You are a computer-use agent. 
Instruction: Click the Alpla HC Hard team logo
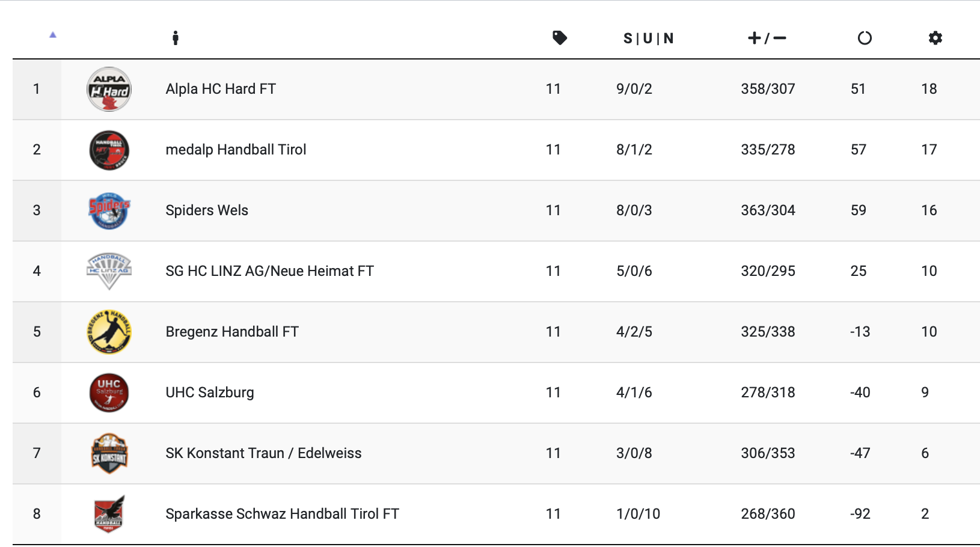pos(109,90)
